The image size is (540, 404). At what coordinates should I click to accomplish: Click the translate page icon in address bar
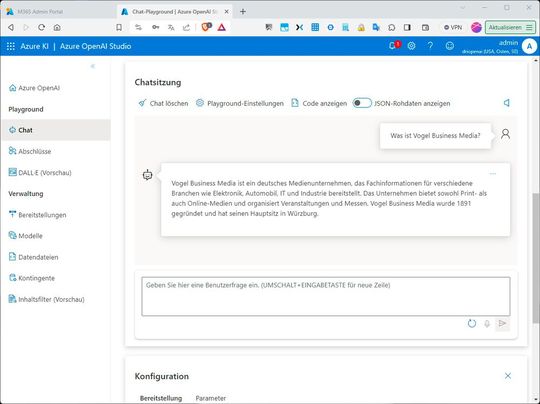click(171, 28)
